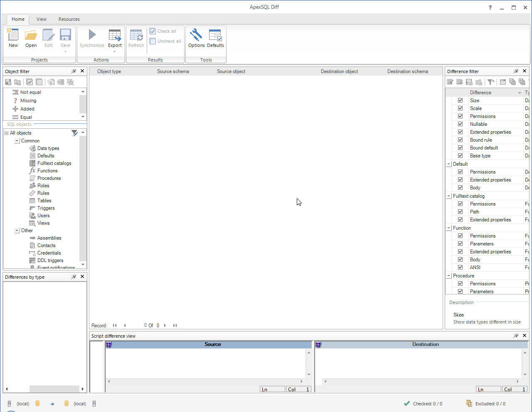Pin the Object filter panel
Viewport: 532px width, 412px height.
click(74, 71)
